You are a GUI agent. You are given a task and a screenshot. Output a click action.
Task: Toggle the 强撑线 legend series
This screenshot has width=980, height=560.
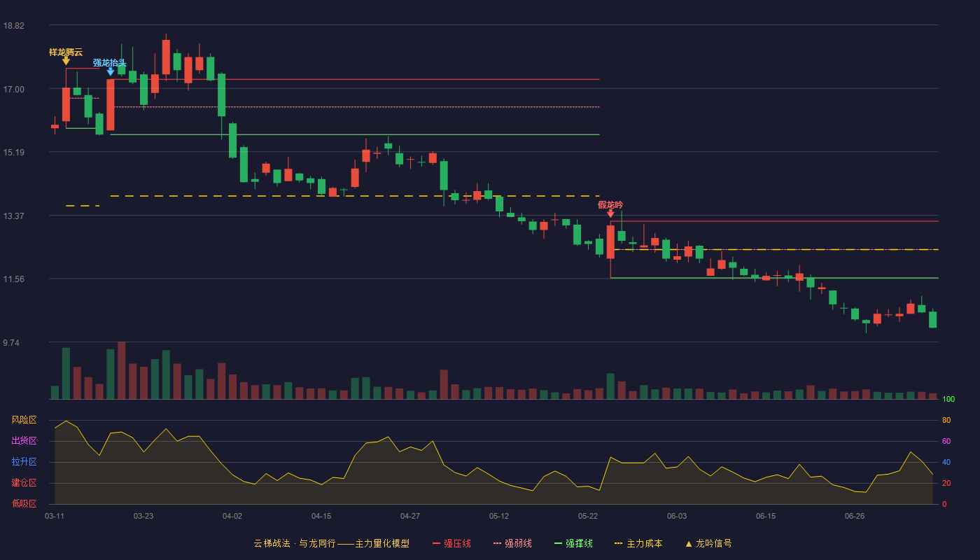pyautogui.click(x=573, y=543)
